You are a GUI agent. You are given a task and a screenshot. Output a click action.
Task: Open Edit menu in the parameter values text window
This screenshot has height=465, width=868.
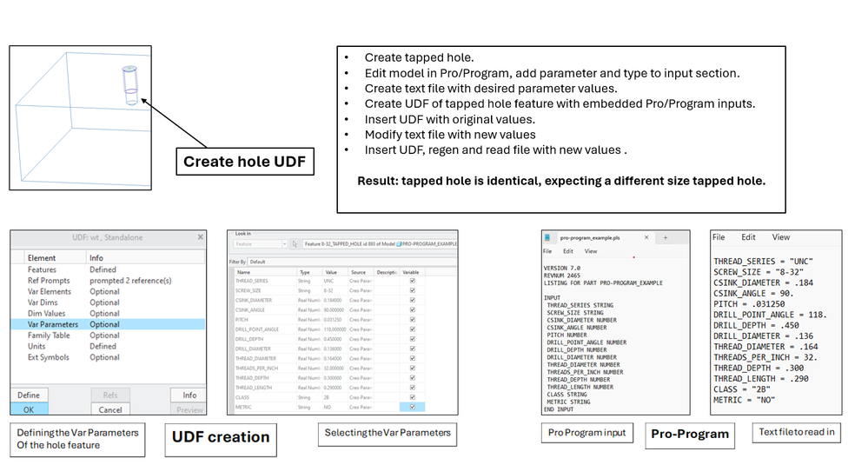coord(748,237)
